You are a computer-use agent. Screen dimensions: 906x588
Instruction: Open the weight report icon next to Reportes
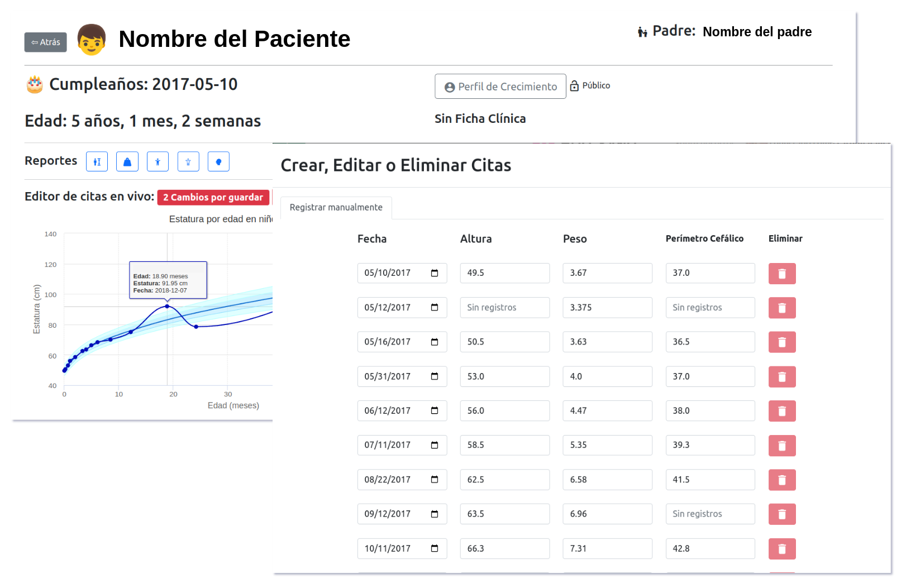click(127, 161)
